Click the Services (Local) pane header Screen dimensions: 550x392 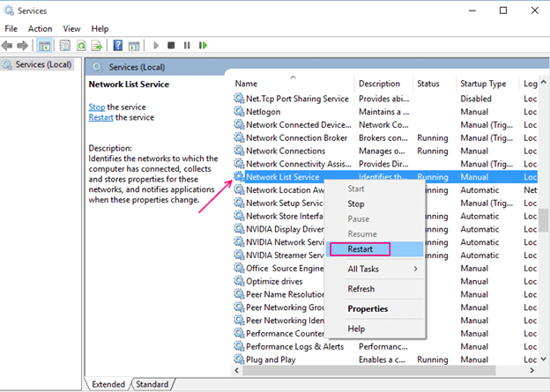137,67
